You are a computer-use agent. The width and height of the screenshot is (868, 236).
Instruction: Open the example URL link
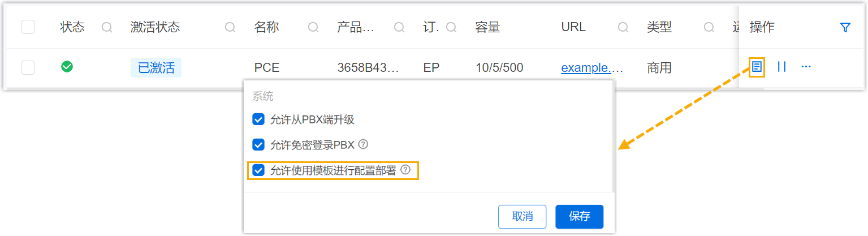click(592, 68)
